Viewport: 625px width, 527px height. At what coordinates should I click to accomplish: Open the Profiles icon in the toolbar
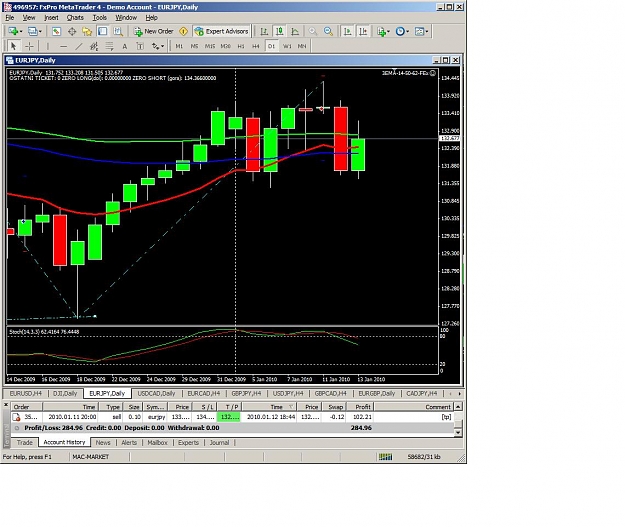[32, 31]
